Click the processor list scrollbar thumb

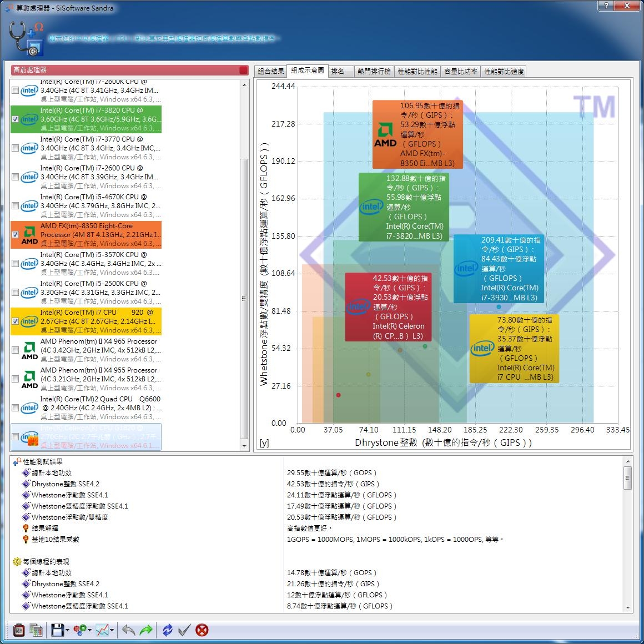click(x=244, y=299)
